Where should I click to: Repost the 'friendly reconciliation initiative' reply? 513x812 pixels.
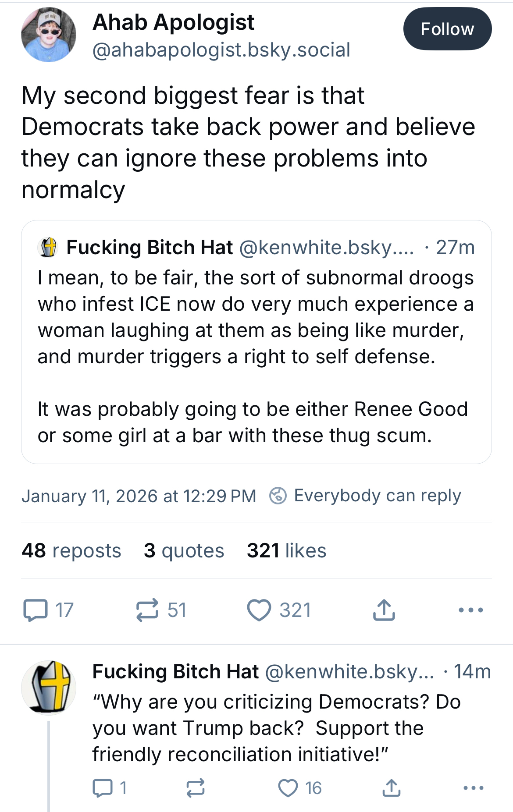[195, 788]
